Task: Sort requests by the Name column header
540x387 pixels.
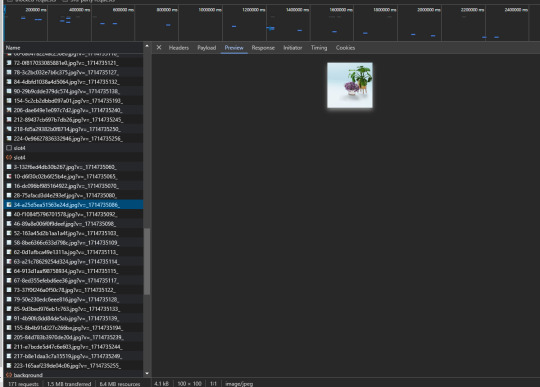Action: coord(13,48)
